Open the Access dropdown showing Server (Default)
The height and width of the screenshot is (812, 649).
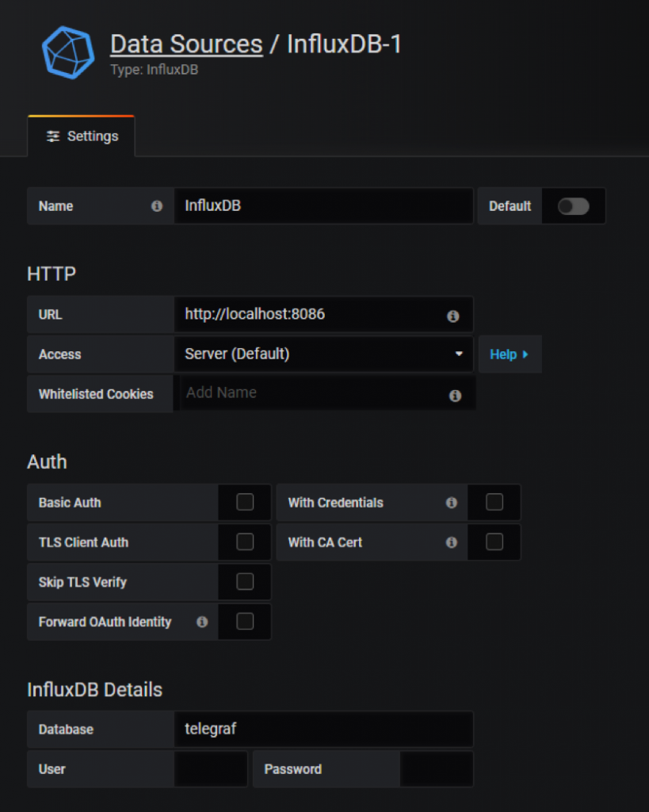pos(323,354)
